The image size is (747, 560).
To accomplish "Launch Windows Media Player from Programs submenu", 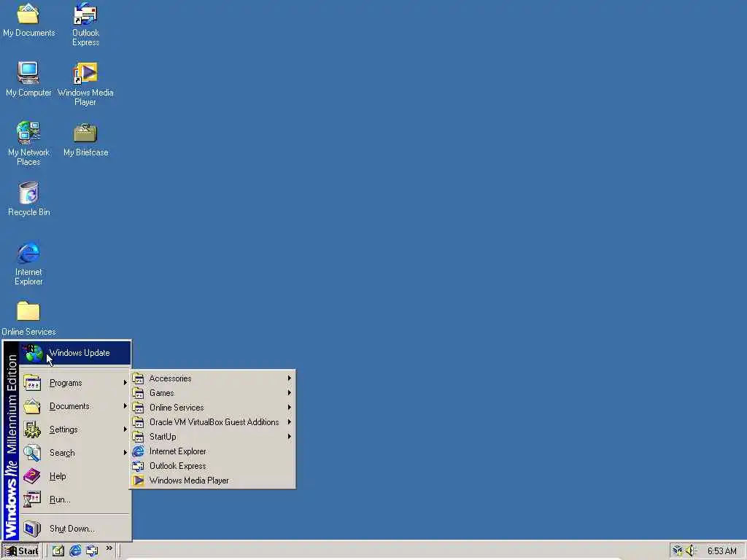I will pyautogui.click(x=212, y=481).
